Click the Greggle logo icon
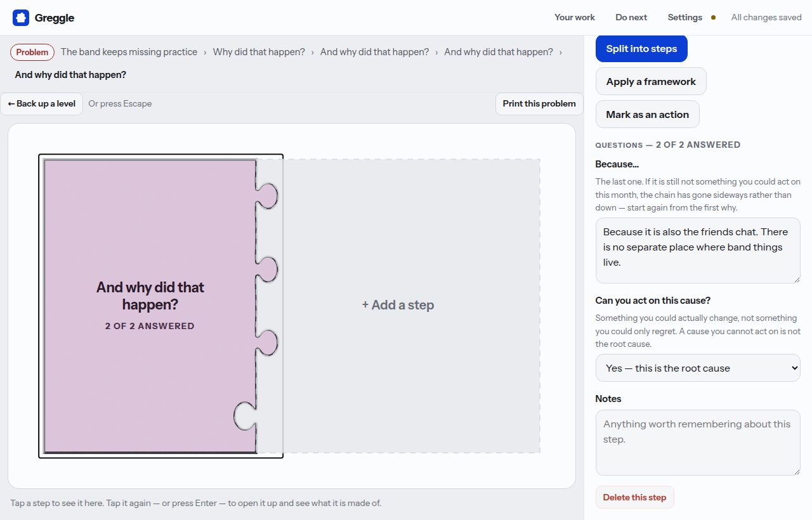The image size is (812, 520). (x=21, y=18)
